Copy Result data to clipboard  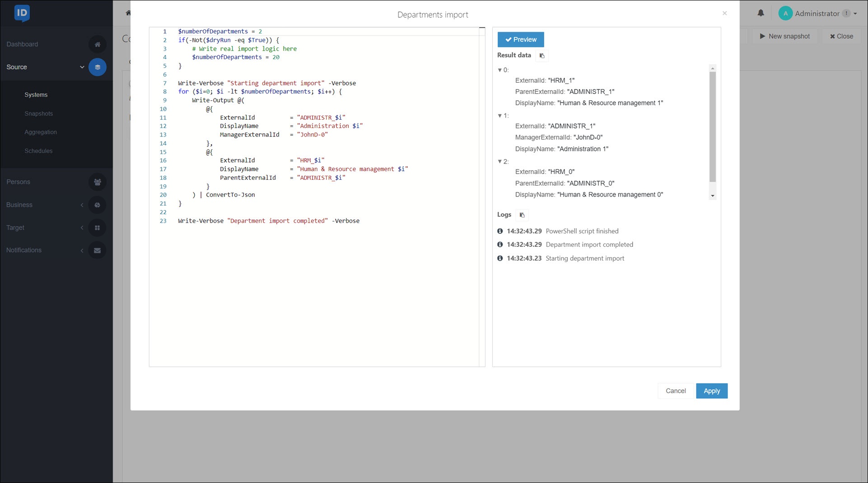point(542,56)
